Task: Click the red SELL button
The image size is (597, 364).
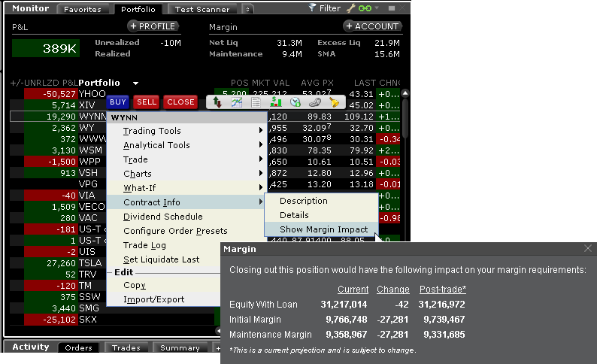Action: 147,102
